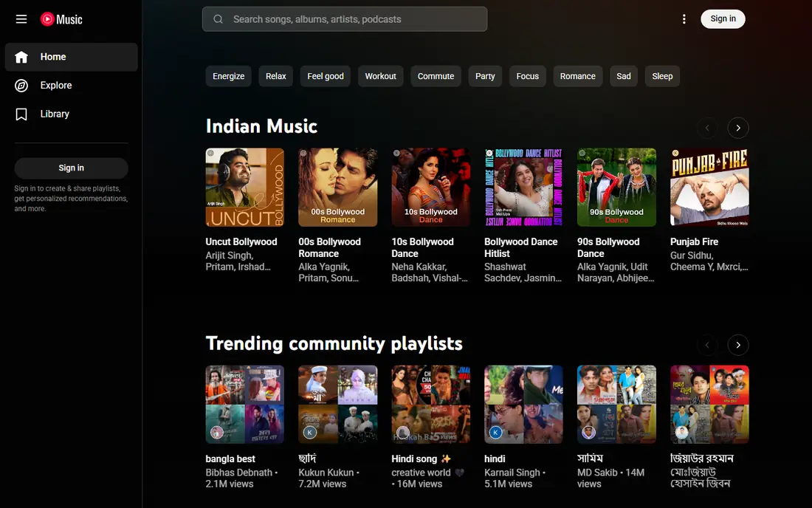The image size is (812, 508).
Task: Open the Uncut Bollywood title link
Action: 241,242
